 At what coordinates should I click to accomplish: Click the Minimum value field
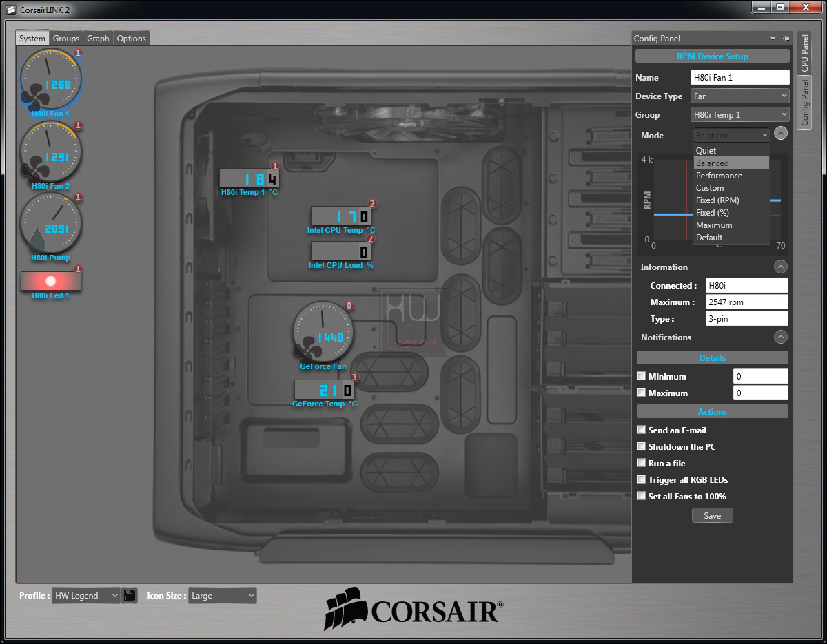[760, 376]
